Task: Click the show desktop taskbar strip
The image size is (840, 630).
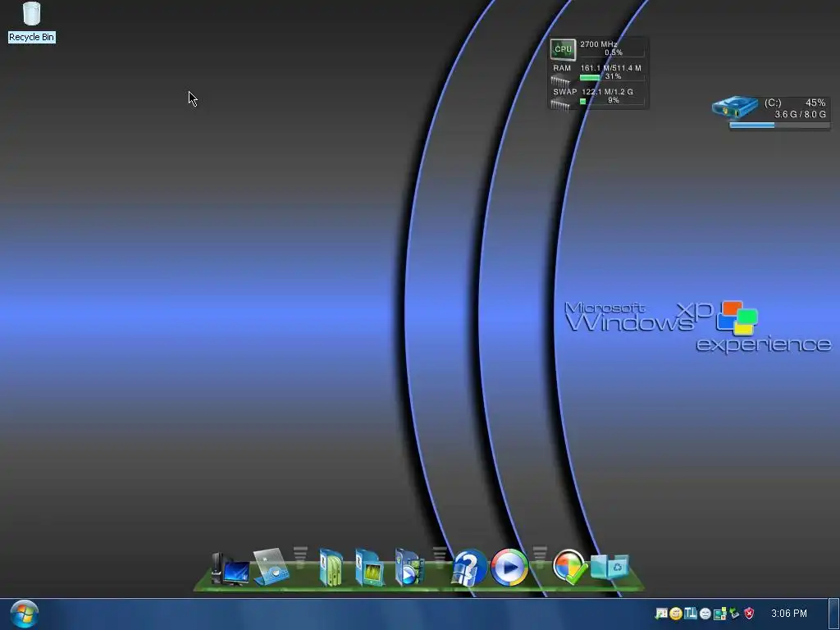Action: tap(833, 614)
